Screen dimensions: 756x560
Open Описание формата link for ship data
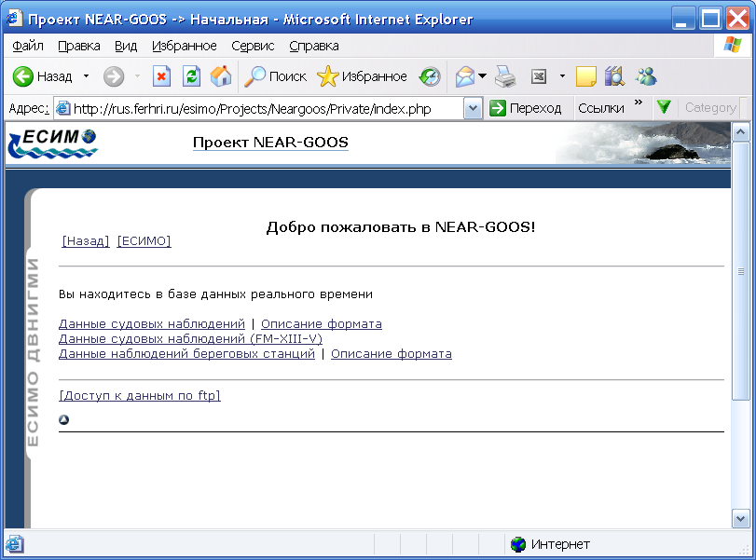(322, 324)
